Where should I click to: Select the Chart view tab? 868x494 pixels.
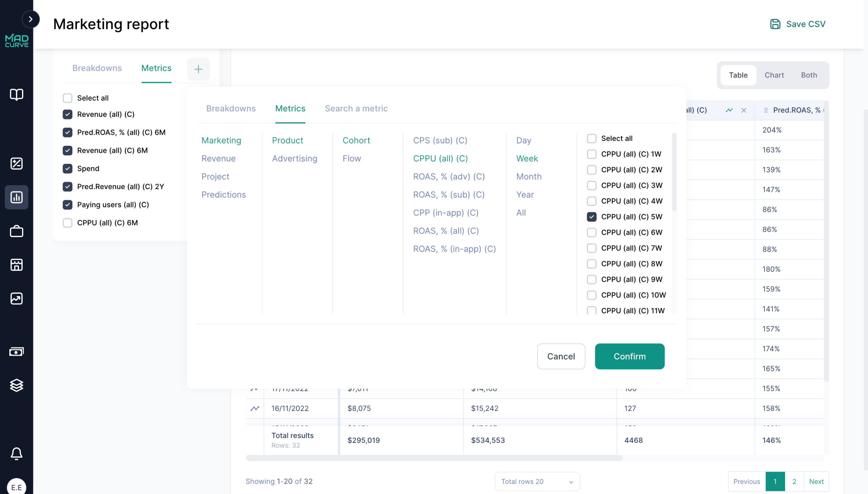[774, 75]
